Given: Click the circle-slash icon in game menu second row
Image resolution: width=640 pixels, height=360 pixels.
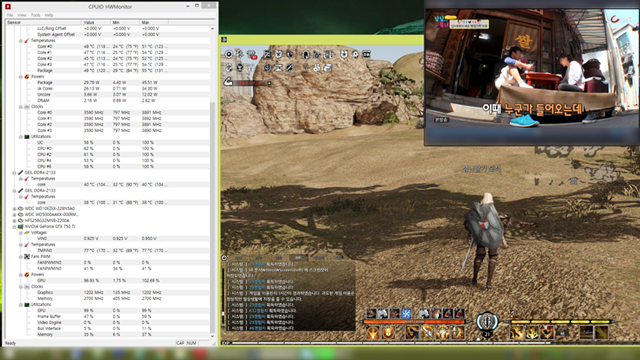Looking at the screenshot, I should point(290,67).
